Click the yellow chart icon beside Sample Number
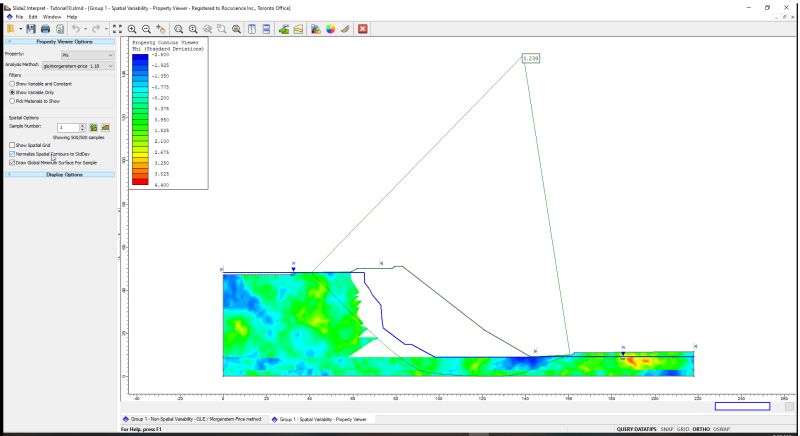The image size is (800, 436). coord(106,127)
